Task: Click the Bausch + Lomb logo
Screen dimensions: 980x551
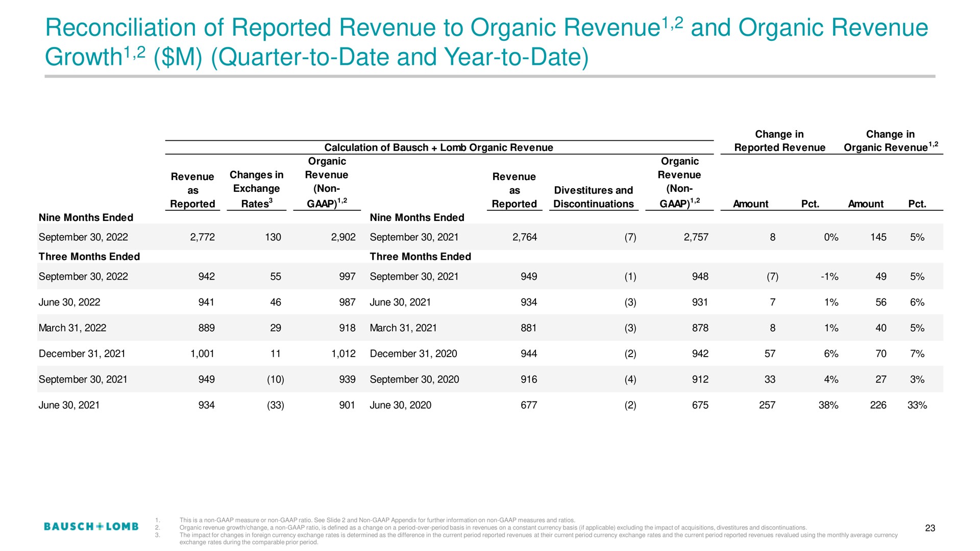Action: click(x=91, y=527)
